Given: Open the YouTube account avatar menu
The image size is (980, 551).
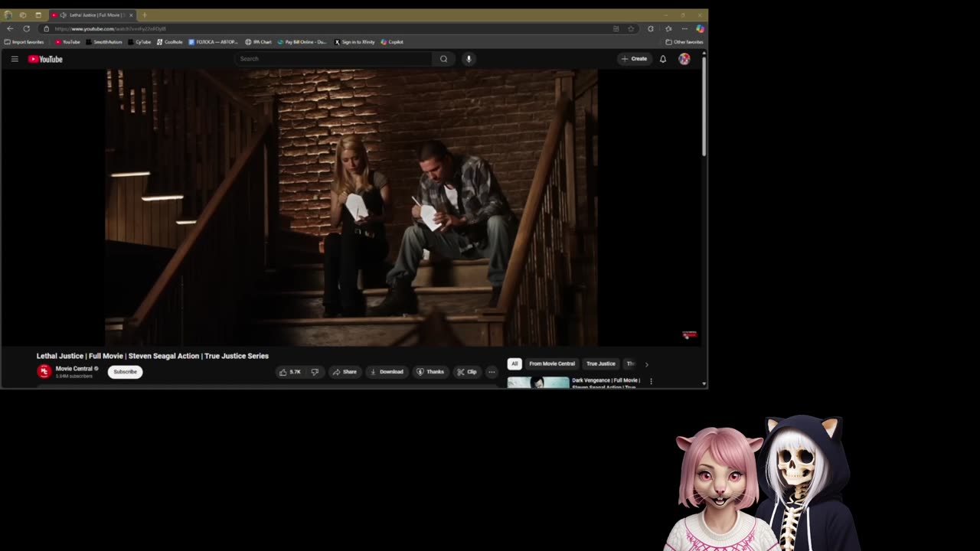Looking at the screenshot, I should pos(684,59).
